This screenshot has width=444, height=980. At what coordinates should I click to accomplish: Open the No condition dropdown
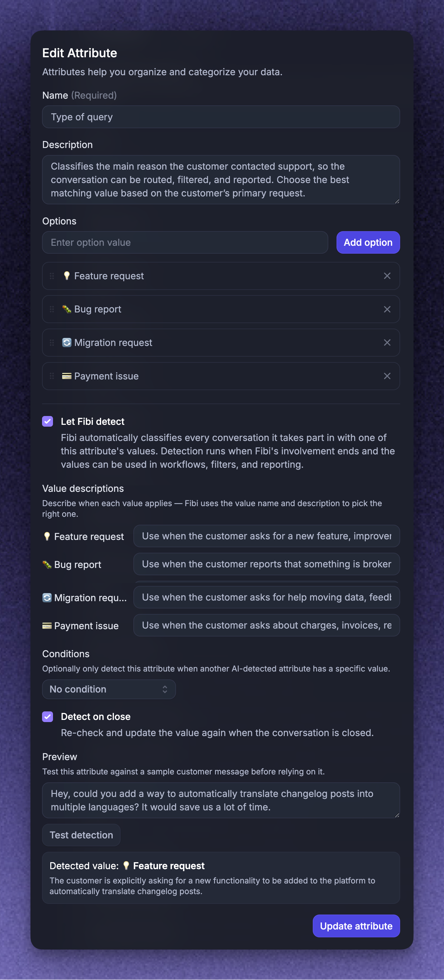tap(109, 689)
